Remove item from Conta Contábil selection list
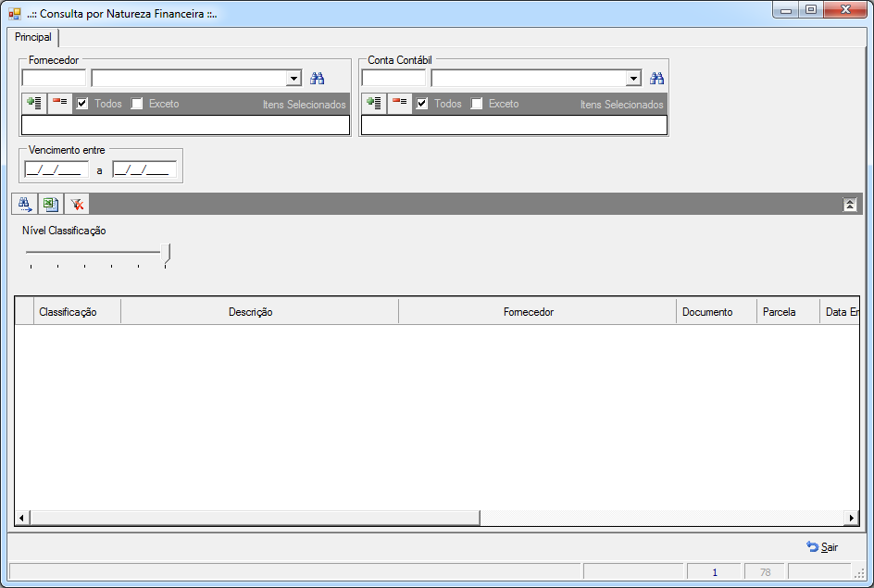This screenshot has width=874, height=588. 400,103
